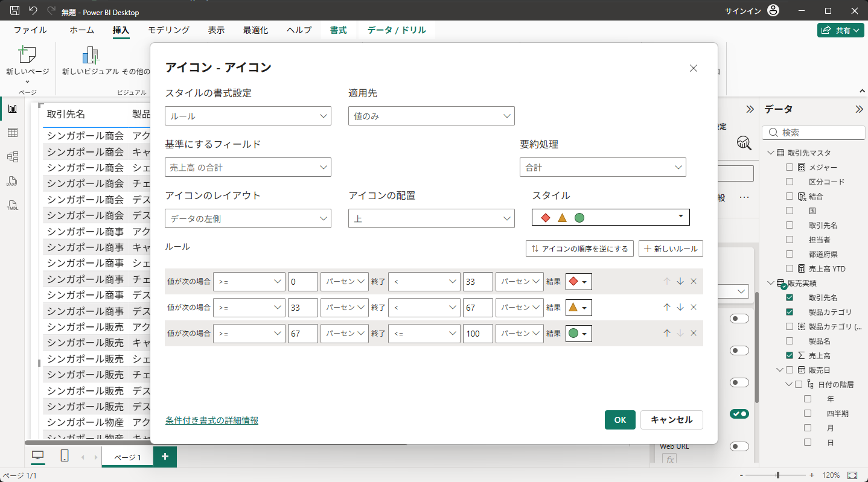Open the ファイル menu tab
868x482 pixels.
pyautogui.click(x=30, y=30)
